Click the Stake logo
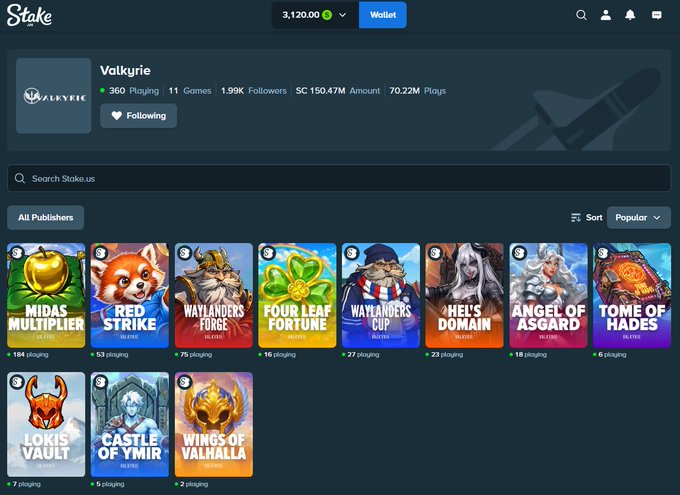Image resolution: width=680 pixels, height=495 pixels. click(29, 16)
